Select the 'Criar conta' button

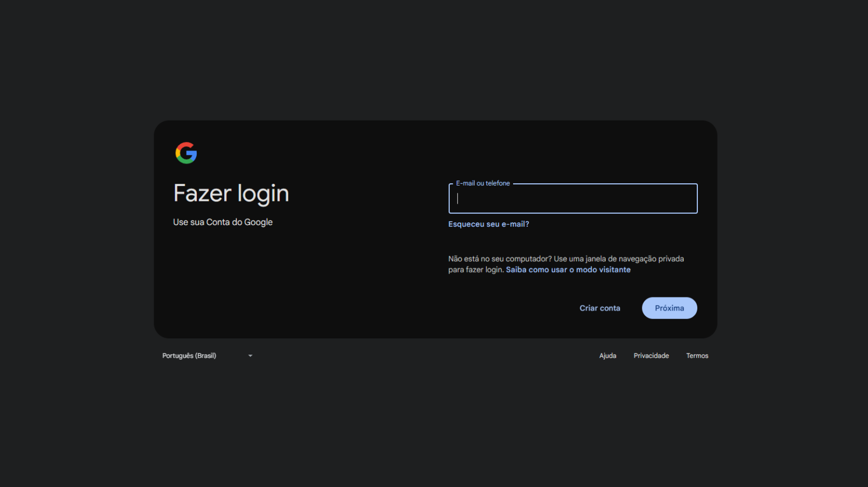click(x=600, y=308)
